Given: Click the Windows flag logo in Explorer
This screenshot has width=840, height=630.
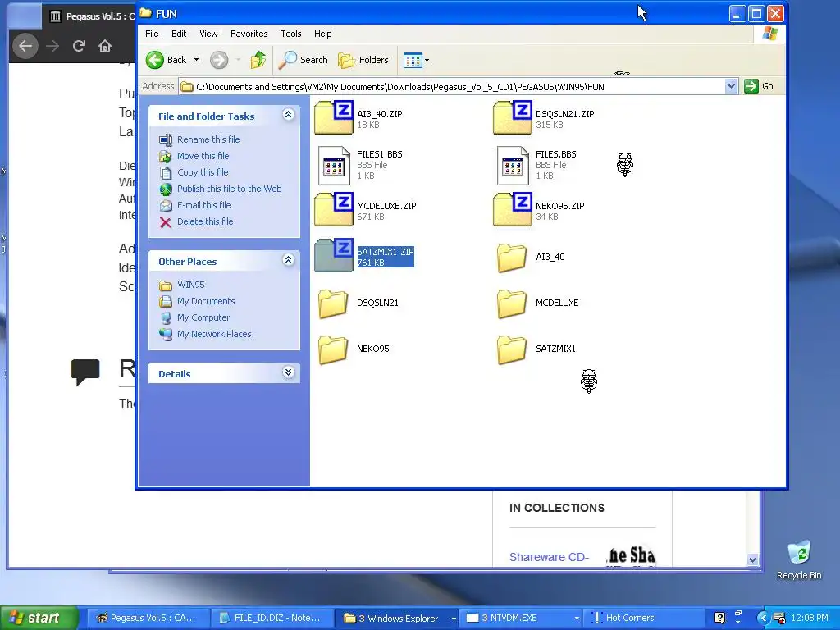Looking at the screenshot, I should tap(769, 34).
